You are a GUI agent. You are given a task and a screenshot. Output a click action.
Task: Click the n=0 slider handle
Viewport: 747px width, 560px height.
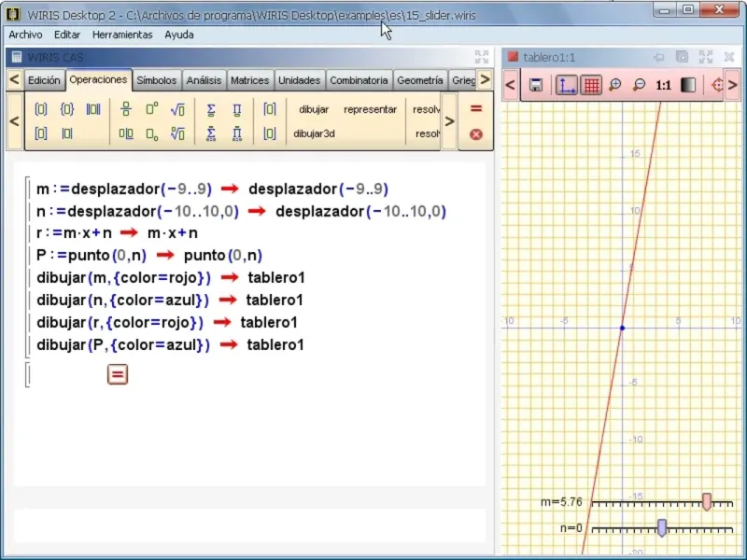point(662,527)
